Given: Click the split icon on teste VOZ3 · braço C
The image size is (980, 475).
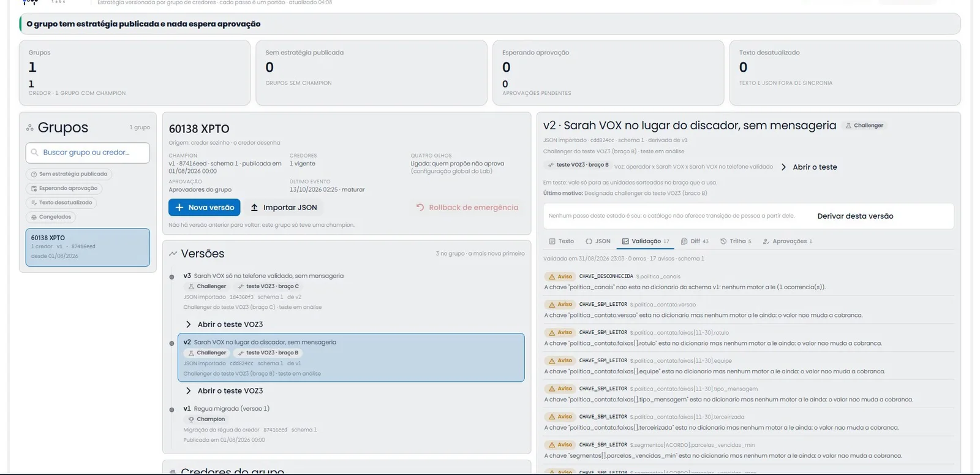Looking at the screenshot, I should [x=241, y=286].
